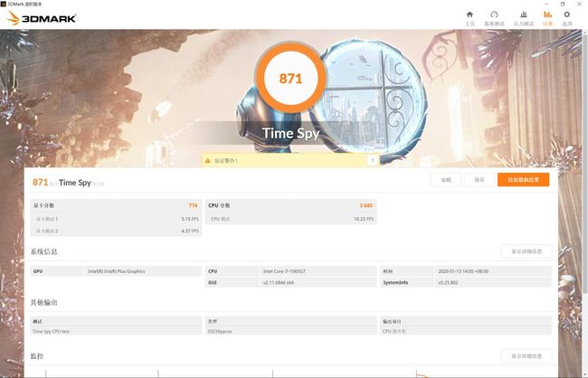Viewport: 588px width, 378px height.
Task: Click graphics test 1 value 5.15 FPS
Action: point(190,219)
